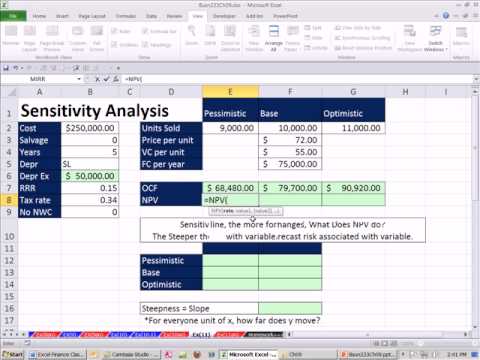Click Optimistic OCF cell $90,920.00

click(353, 188)
